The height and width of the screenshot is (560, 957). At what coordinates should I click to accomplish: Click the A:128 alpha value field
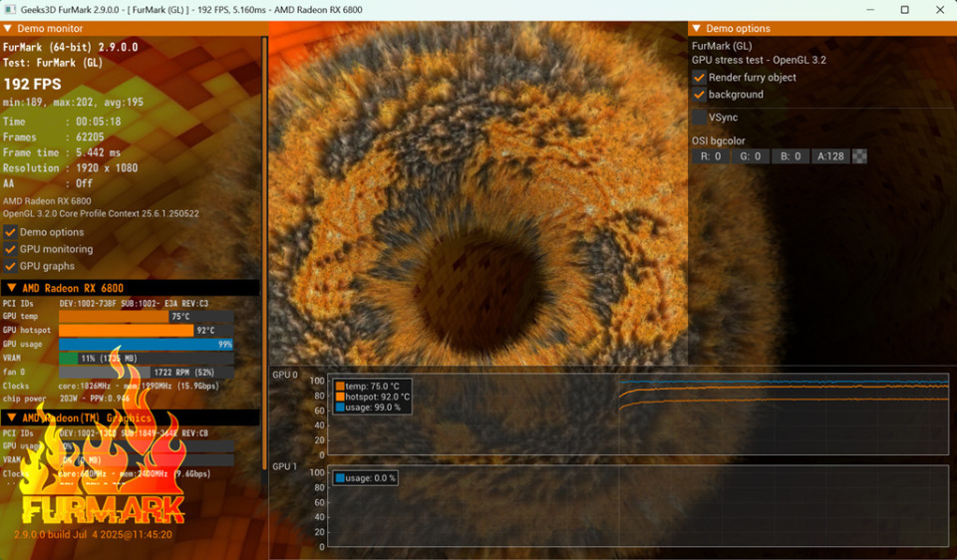[830, 156]
